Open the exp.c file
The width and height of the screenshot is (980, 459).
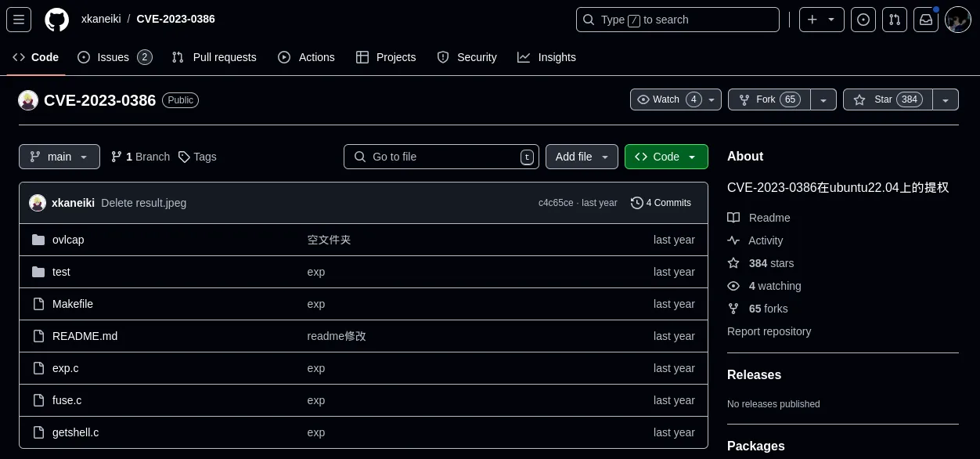66,368
